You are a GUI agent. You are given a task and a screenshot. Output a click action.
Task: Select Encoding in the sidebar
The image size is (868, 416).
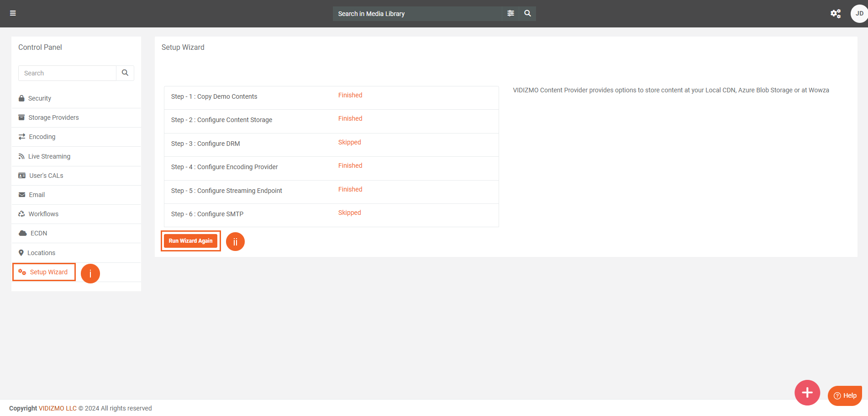(x=42, y=137)
